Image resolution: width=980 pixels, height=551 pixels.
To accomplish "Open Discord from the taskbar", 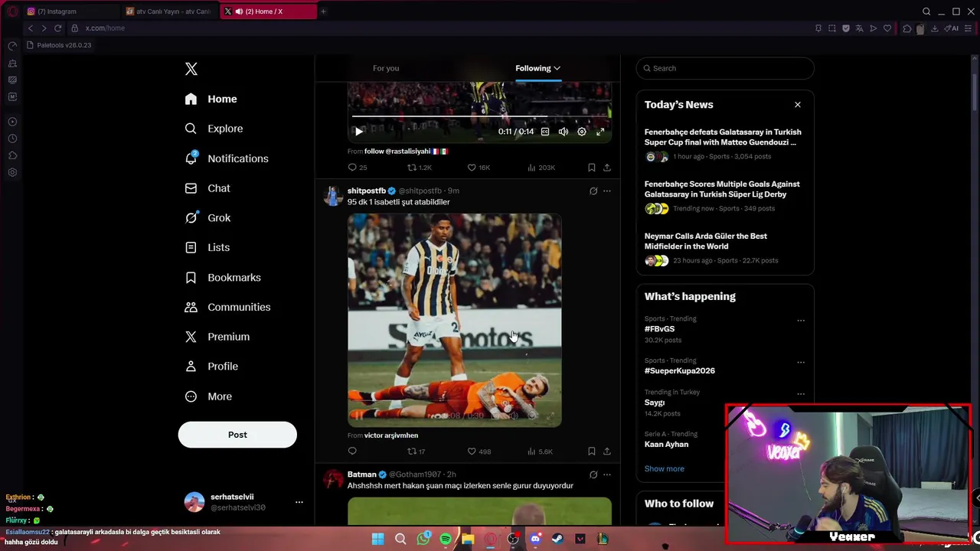I will [x=535, y=539].
